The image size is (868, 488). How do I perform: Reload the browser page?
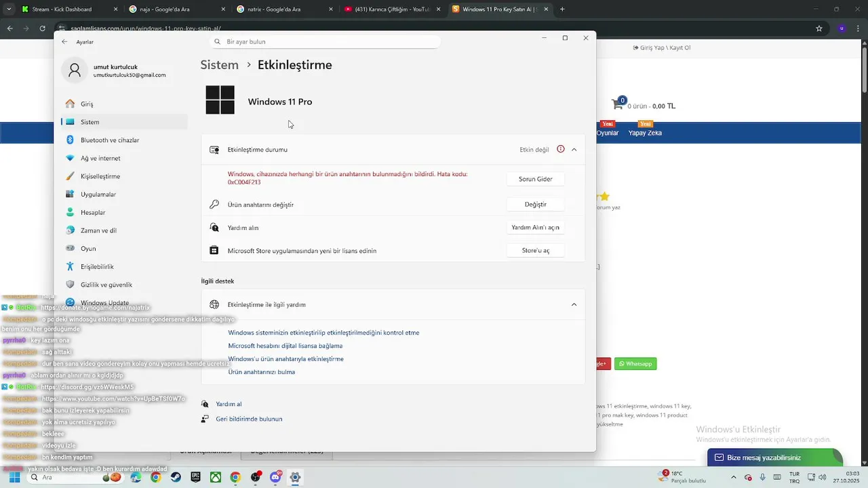(x=42, y=28)
